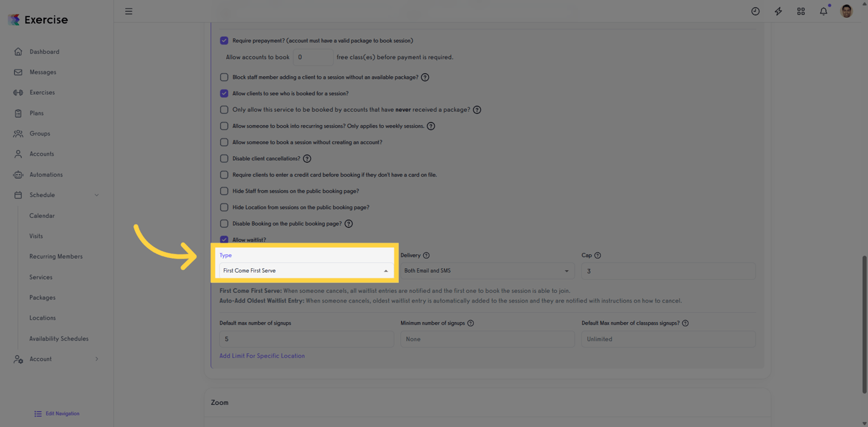Open the lightning bolt quick actions icon
Screen dimensions: 868x427
click(778, 11)
